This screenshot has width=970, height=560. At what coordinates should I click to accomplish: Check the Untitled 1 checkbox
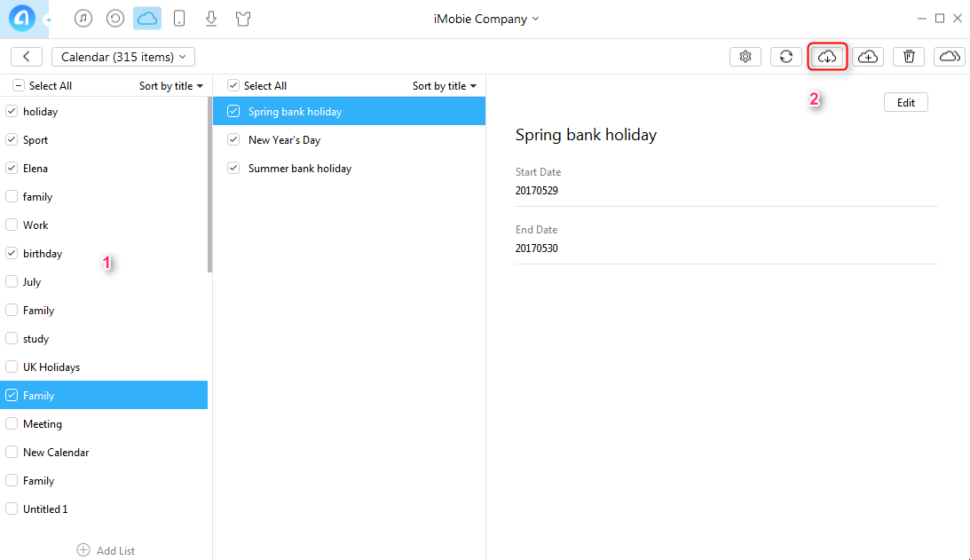click(12, 509)
